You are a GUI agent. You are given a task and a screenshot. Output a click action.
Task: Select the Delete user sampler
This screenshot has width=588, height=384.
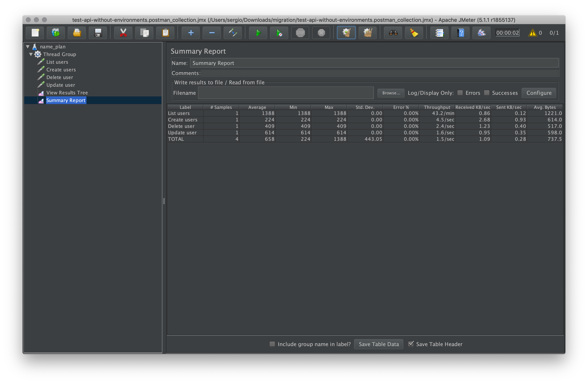(x=60, y=77)
